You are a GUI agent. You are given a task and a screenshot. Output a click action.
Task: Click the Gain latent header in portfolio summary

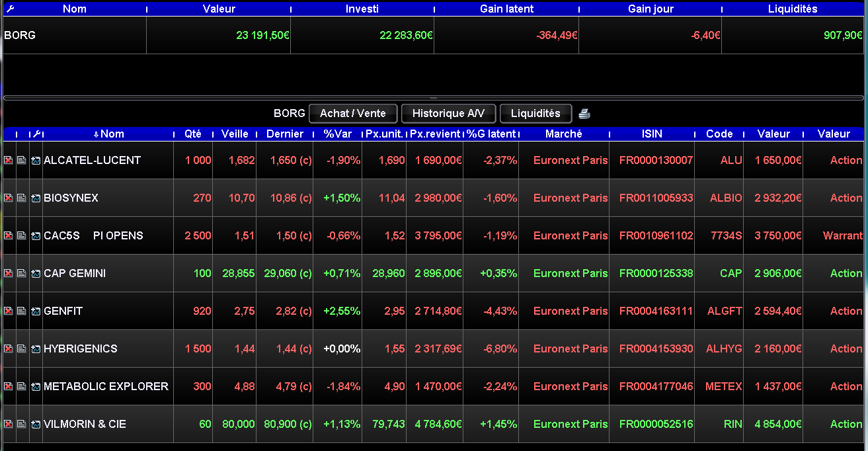click(x=506, y=9)
